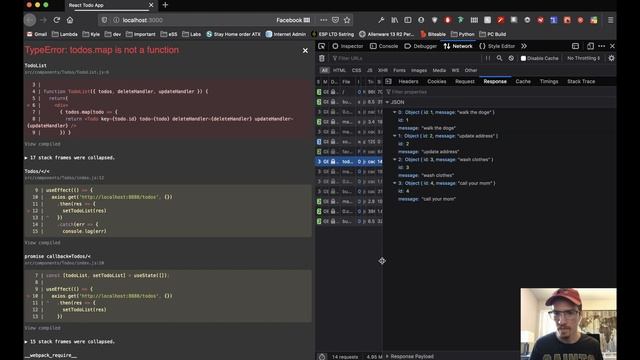Select the highlighted todos network request row
640x360 pixels.
(x=349, y=162)
